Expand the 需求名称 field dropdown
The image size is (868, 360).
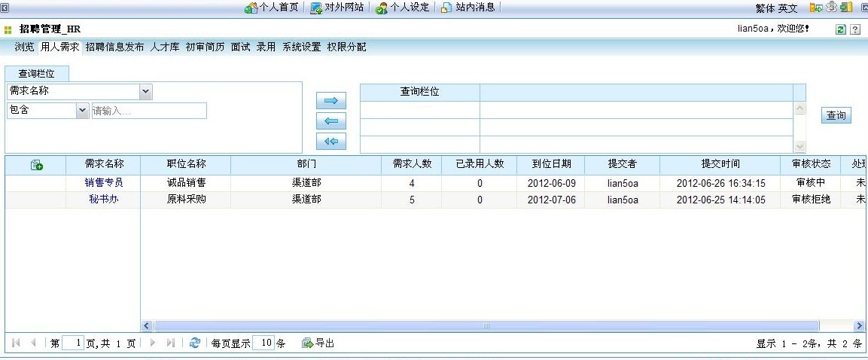click(146, 91)
